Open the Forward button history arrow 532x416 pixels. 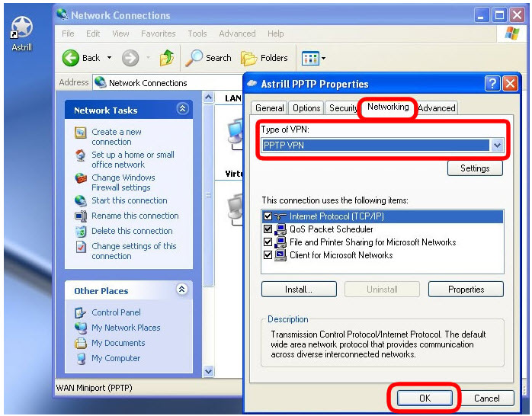(149, 58)
